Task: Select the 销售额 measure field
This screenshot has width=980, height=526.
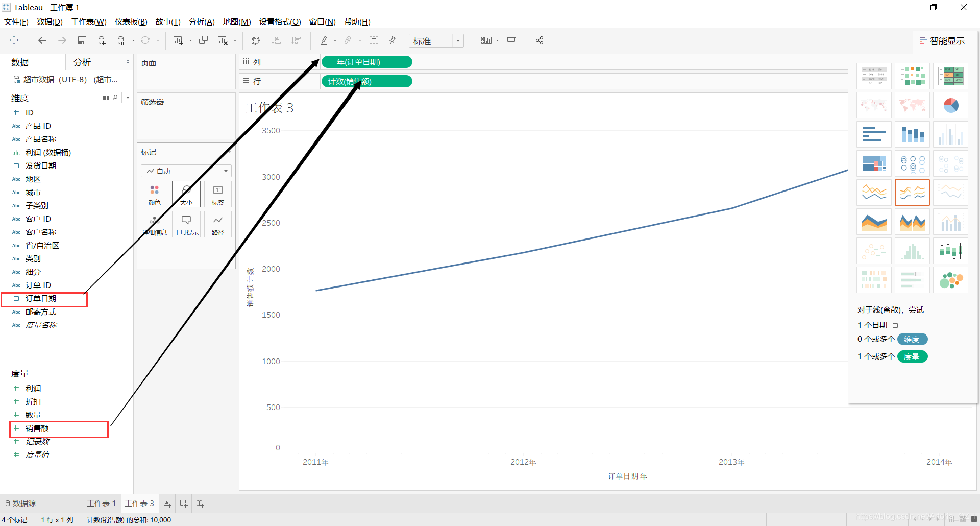Action: pos(37,428)
